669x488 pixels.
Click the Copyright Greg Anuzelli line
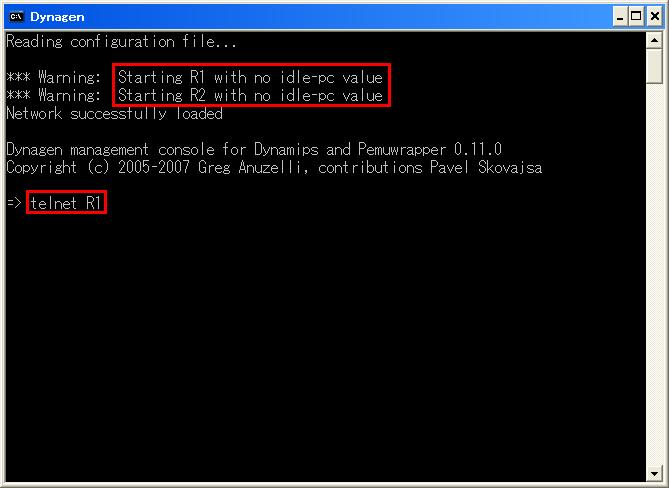click(274, 167)
